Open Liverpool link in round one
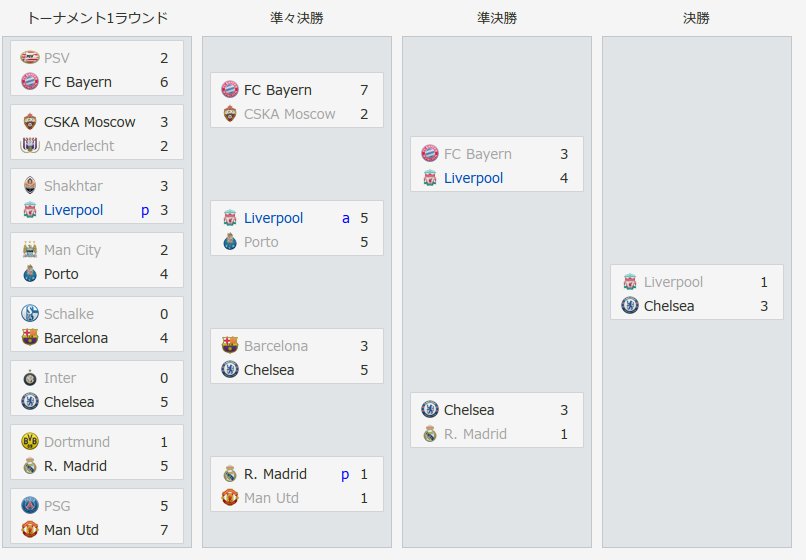 (74, 210)
